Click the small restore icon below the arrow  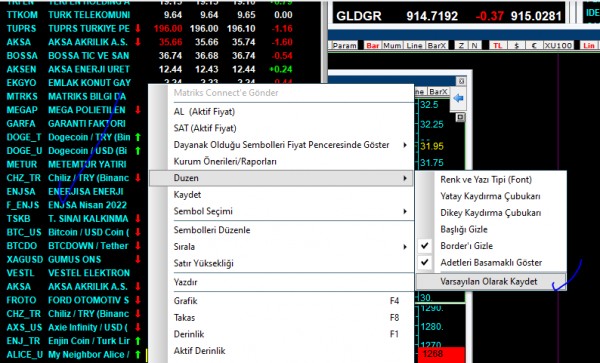click(460, 117)
